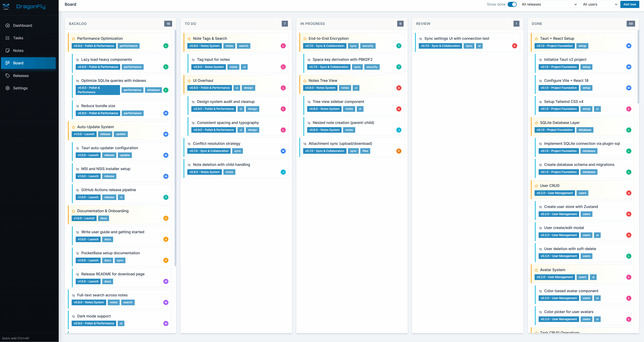
Task: Turn off the Show done toggle
Action: (x=512, y=4)
